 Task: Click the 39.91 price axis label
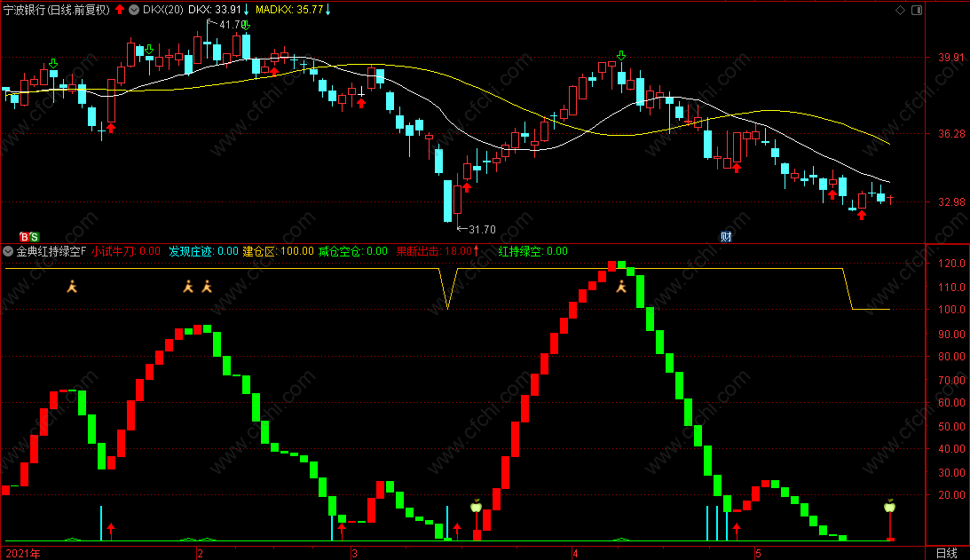click(x=950, y=58)
